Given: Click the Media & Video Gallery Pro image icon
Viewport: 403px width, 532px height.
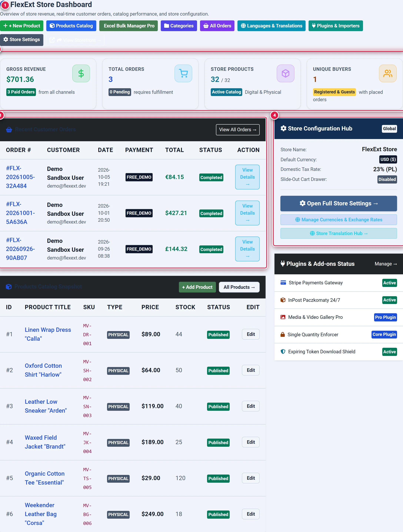Looking at the screenshot, I should (x=283, y=317).
